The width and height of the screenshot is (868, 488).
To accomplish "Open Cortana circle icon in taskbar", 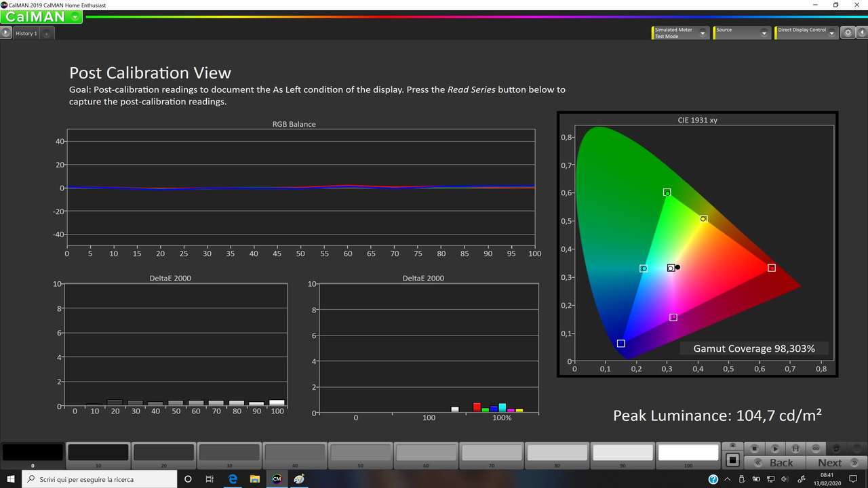I will [x=188, y=479].
